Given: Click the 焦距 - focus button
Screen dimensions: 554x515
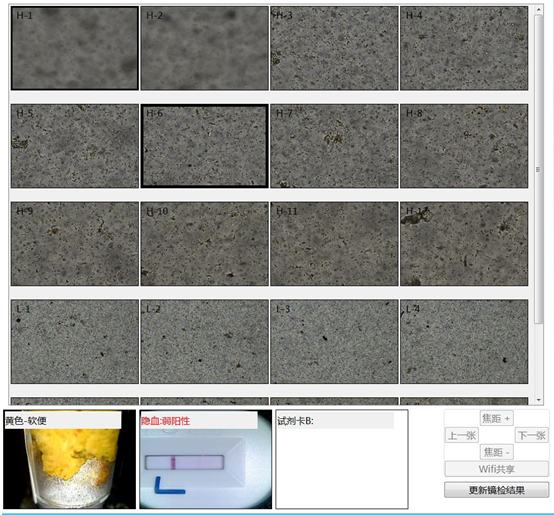Looking at the screenshot, I should pos(496,452).
